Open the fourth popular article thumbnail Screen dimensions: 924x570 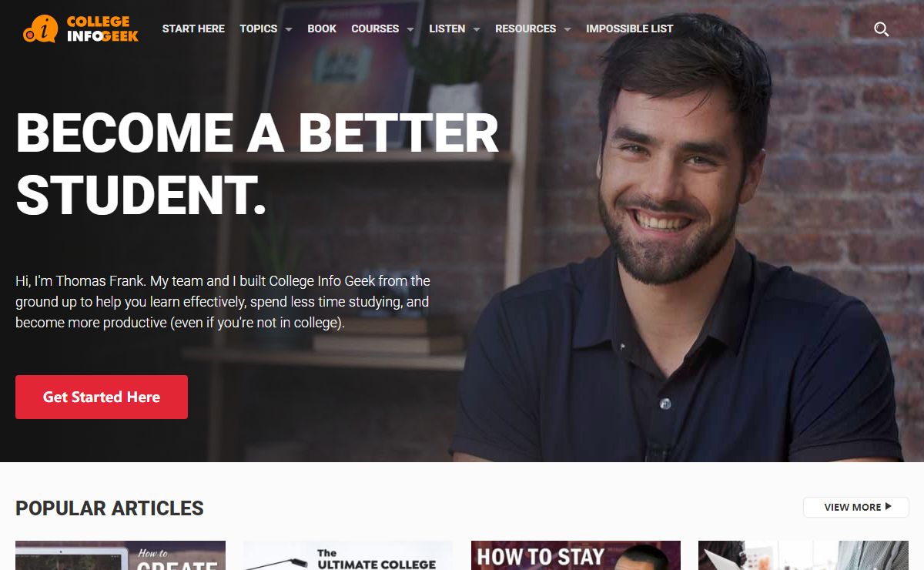pos(803,555)
